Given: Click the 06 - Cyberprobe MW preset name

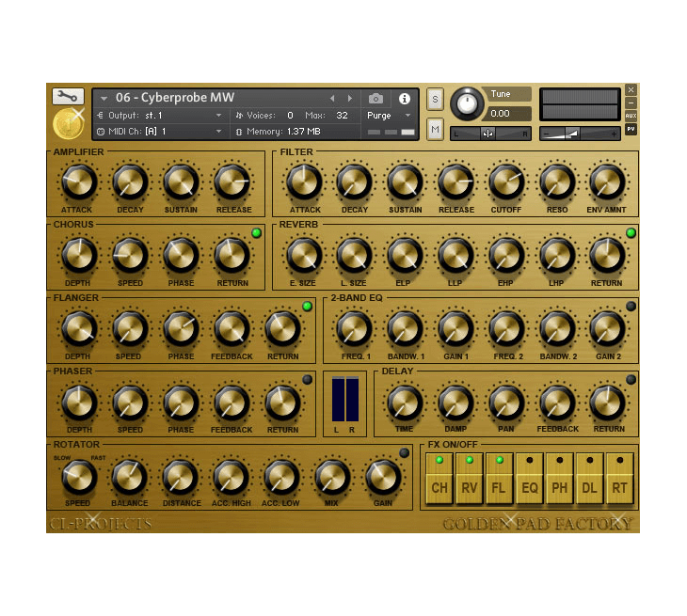Looking at the screenshot, I should (175, 98).
